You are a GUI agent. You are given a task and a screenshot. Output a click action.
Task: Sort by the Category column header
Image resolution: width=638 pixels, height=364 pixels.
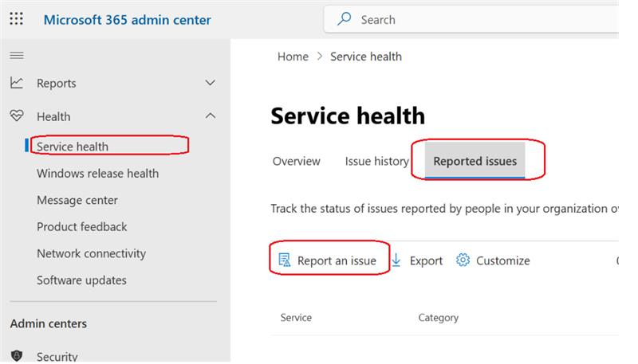pos(438,318)
